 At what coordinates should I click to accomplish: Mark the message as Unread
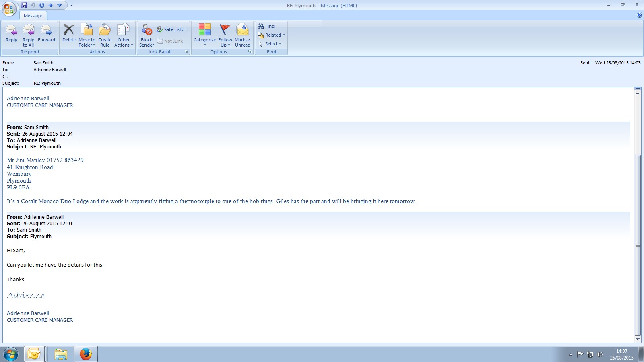[243, 35]
